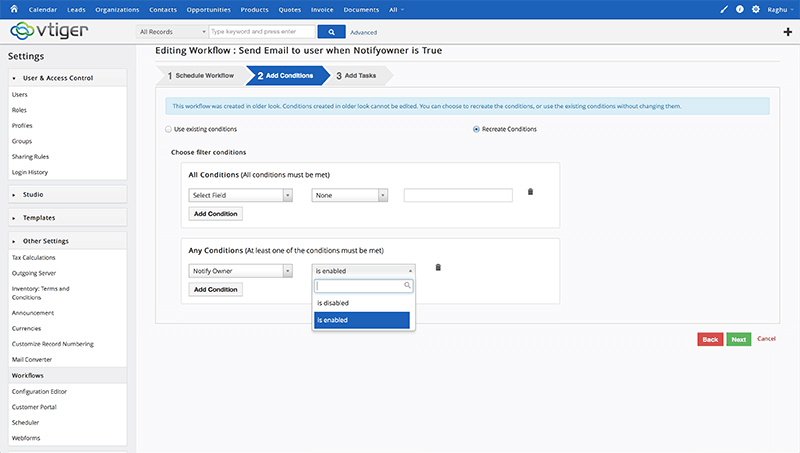
Task: Click the magnifier search button
Action: (x=331, y=32)
